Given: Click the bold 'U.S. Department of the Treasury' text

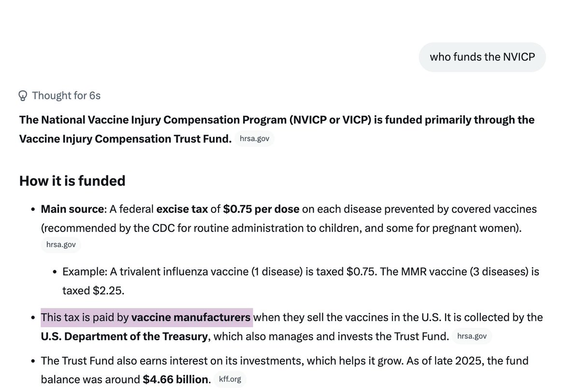Looking at the screenshot, I should 124,336.
